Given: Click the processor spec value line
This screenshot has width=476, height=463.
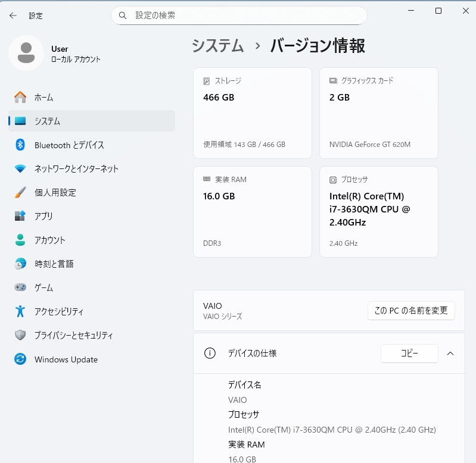Looking at the screenshot, I should pos(332,430).
